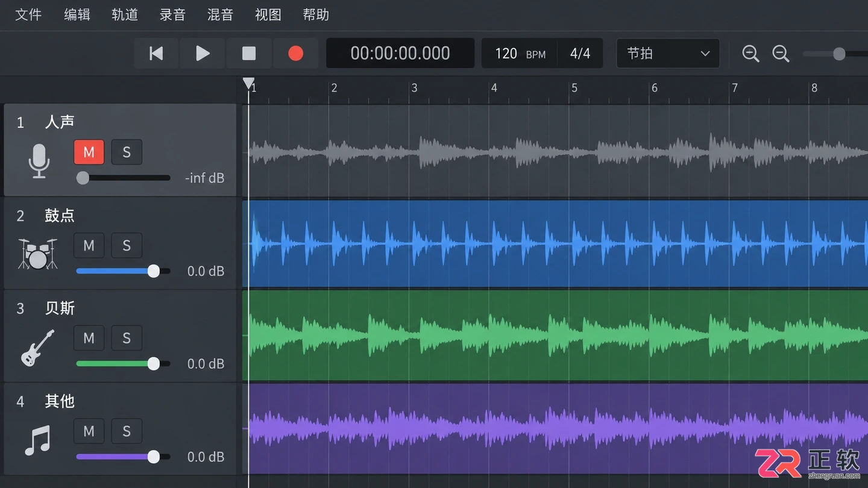Click the 00:00:00.000 time display
Image resolution: width=868 pixels, height=488 pixels.
(x=400, y=54)
